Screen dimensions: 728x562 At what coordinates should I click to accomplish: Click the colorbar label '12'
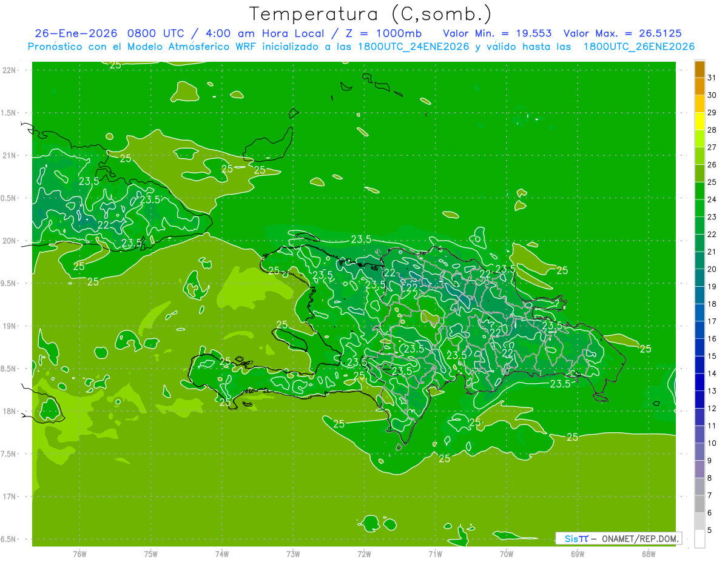pyautogui.click(x=712, y=408)
